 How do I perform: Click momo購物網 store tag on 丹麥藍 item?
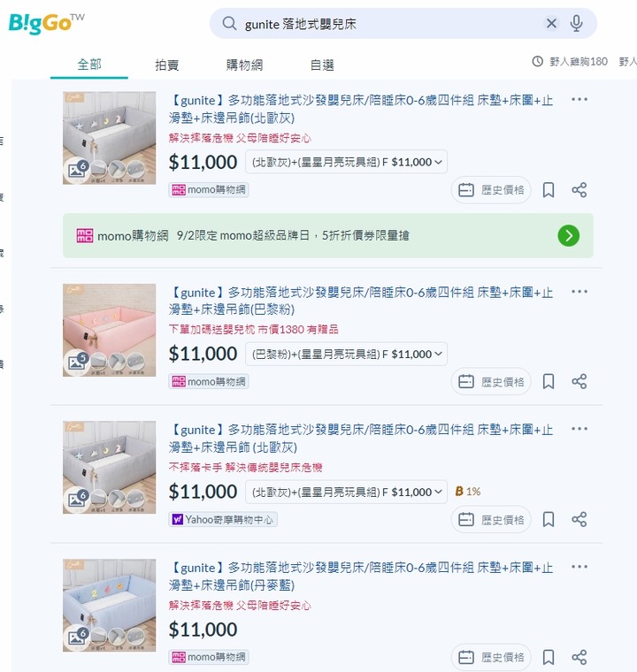coord(209,657)
